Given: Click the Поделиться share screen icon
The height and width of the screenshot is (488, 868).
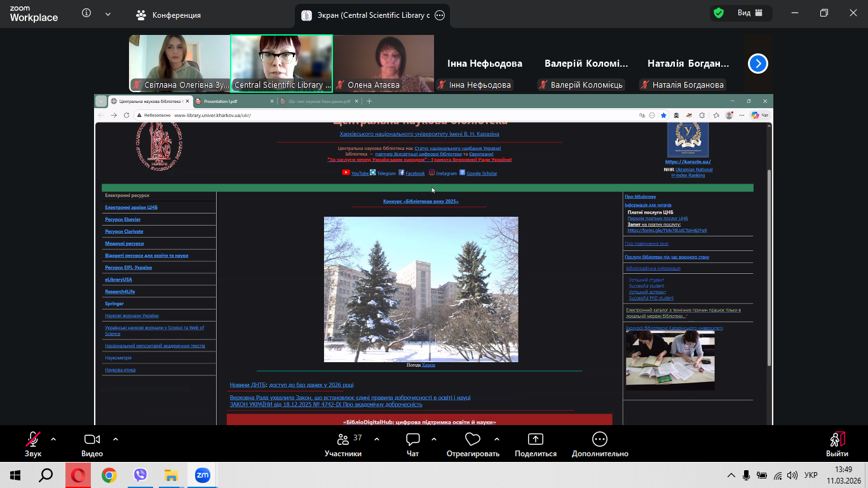Looking at the screenshot, I should point(536,440).
